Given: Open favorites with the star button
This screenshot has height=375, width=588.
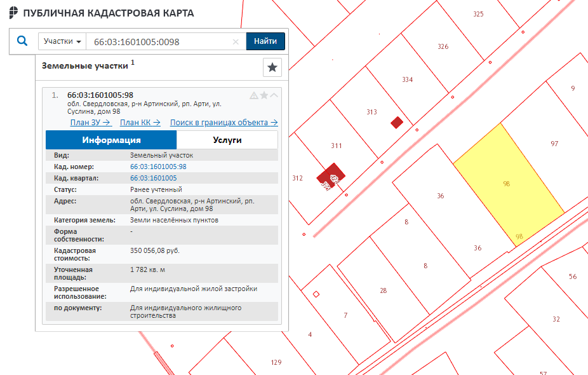Looking at the screenshot, I should point(272,67).
